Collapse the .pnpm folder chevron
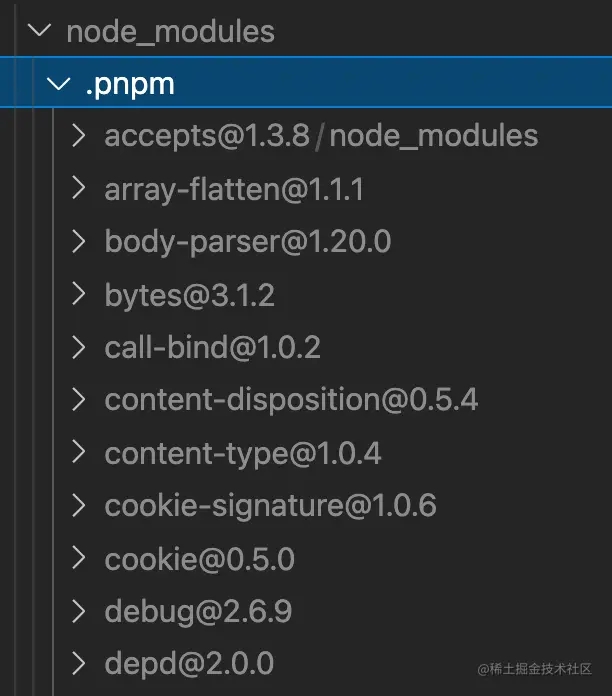Image resolution: width=612 pixels, height=696 pixels. click(59, 83)
